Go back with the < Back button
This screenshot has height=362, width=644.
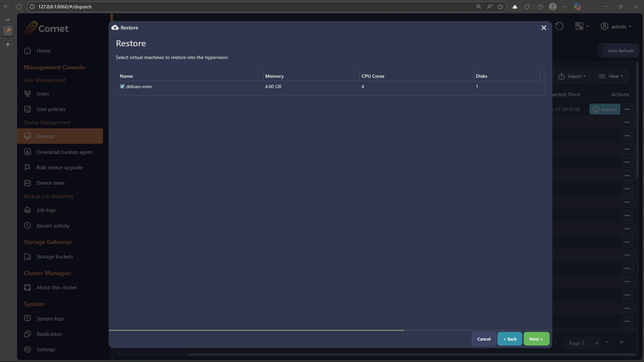click(x=510, y=339)
